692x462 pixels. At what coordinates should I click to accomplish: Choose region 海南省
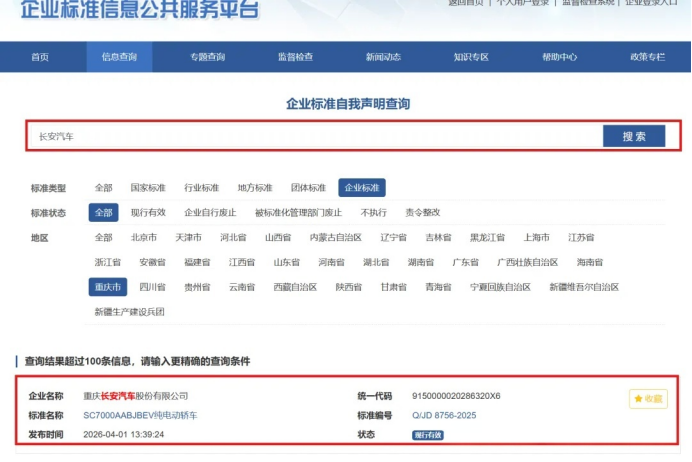coord(590,262)
